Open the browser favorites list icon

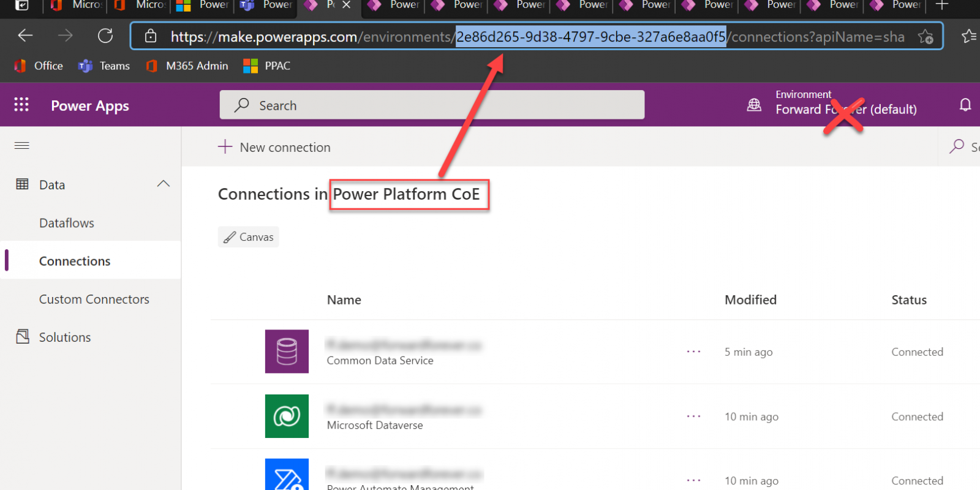970,37
